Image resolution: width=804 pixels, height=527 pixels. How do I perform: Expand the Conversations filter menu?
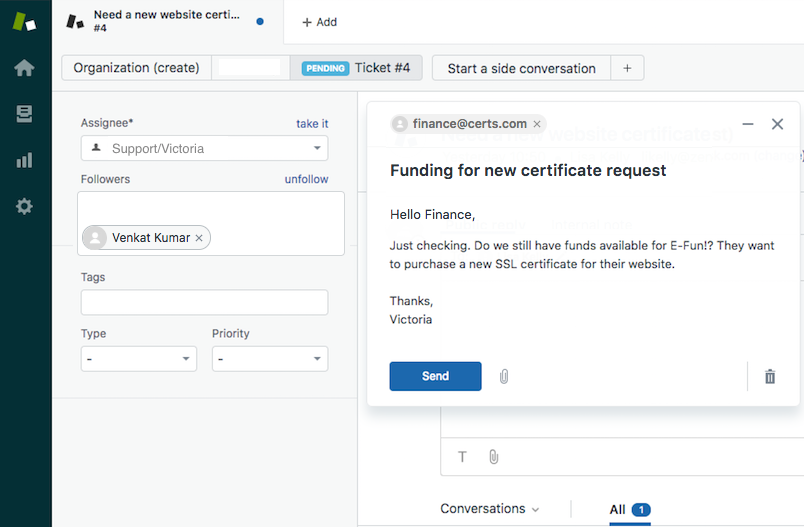click(490, 509)
